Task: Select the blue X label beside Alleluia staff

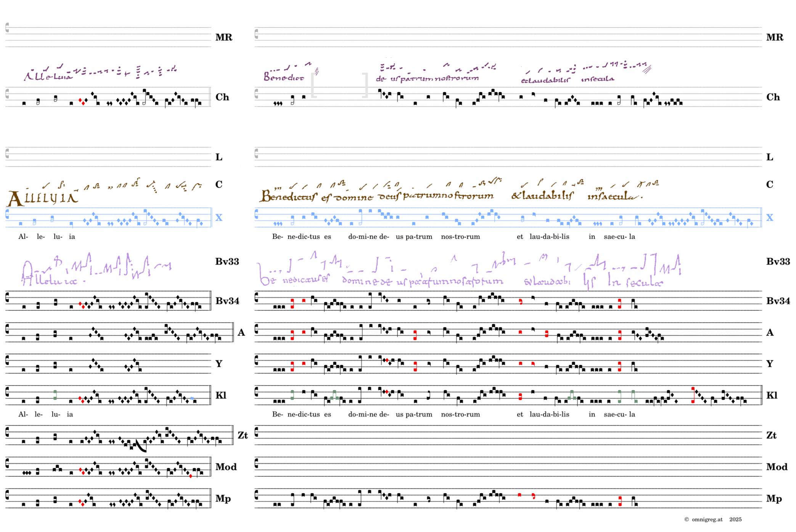Action: 219,218
